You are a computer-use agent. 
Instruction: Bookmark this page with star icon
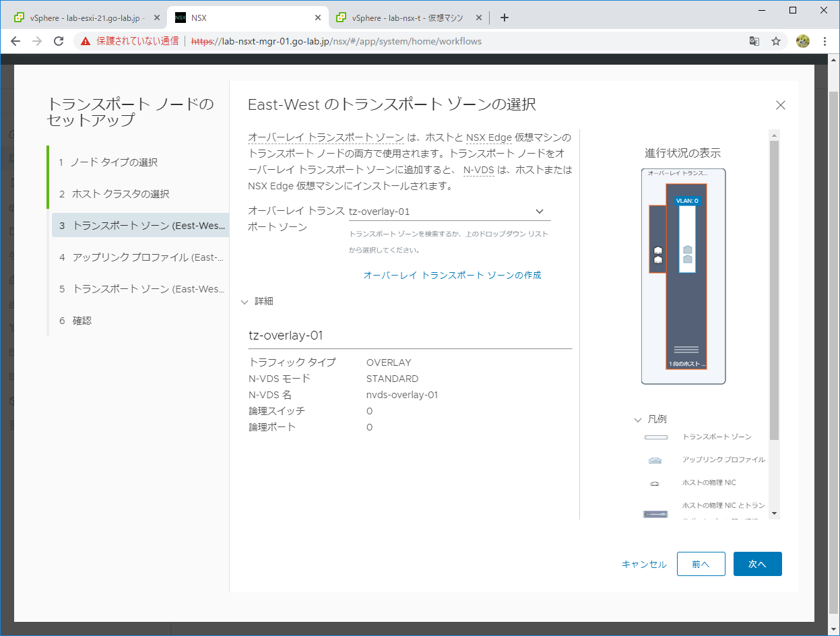coord(776,41)
